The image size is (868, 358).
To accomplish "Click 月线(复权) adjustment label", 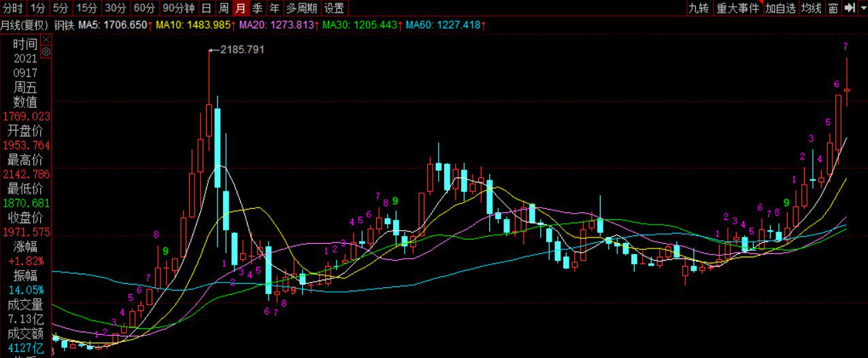I will pyautogui.click(x=24, y=25).
